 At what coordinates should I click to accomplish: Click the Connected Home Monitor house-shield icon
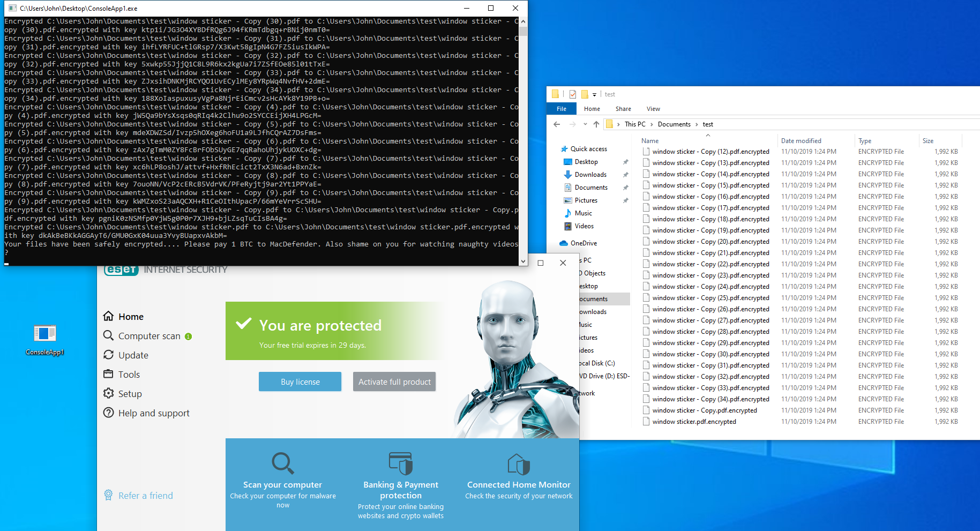tap(519, 464)
